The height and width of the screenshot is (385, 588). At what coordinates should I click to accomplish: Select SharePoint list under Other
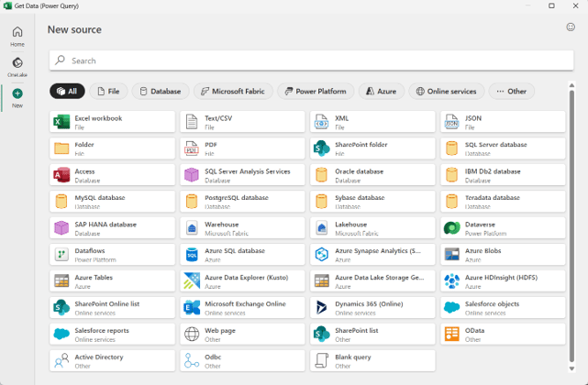[x=372, y=334]
